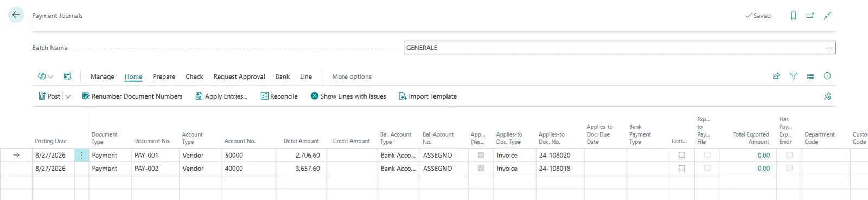The width and height of the screenshot is (868, 200).
Task: Click Applies-to Doc. No. 24-108018
Action: [560, 168]
